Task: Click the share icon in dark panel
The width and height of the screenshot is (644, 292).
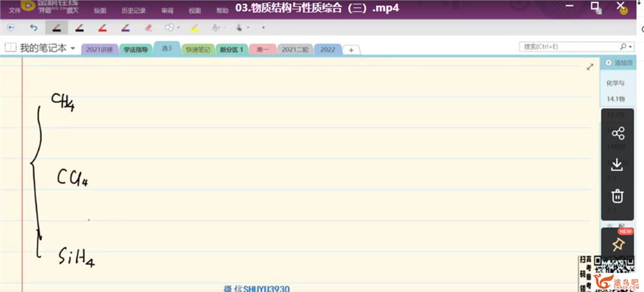Action: 618,133
